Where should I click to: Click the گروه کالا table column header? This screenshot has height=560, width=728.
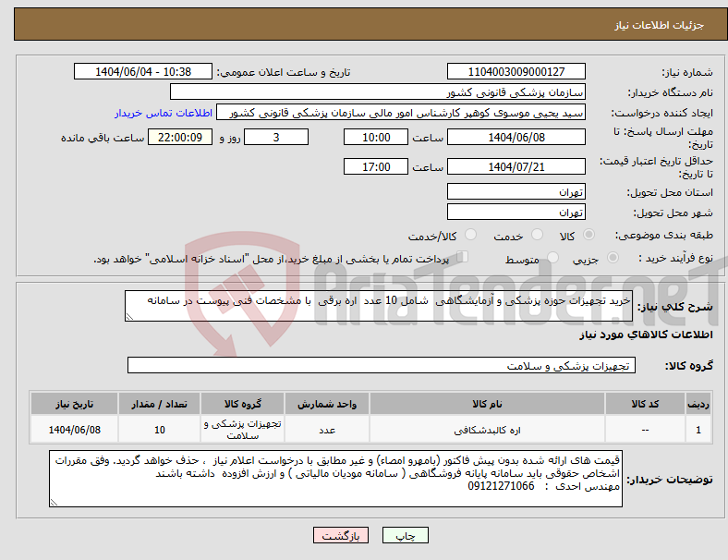point(242,404)
